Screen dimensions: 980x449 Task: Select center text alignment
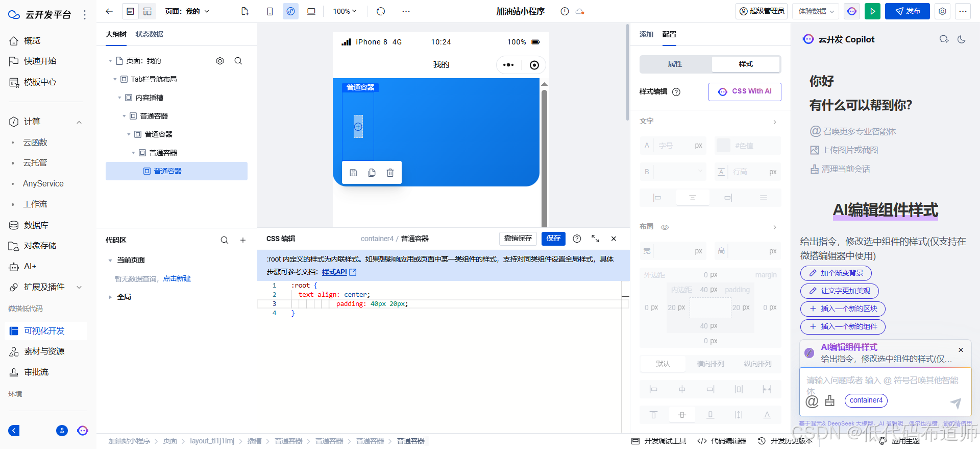[693, 198]
